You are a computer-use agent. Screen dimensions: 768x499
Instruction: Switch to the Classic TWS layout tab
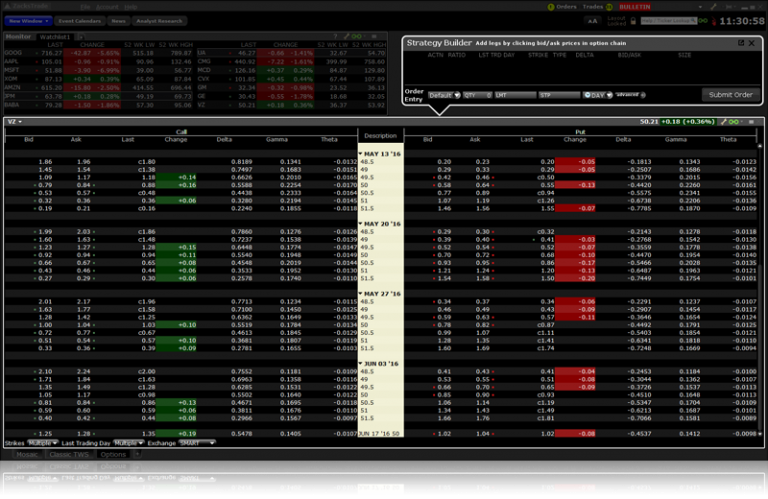tap(69, 454)
